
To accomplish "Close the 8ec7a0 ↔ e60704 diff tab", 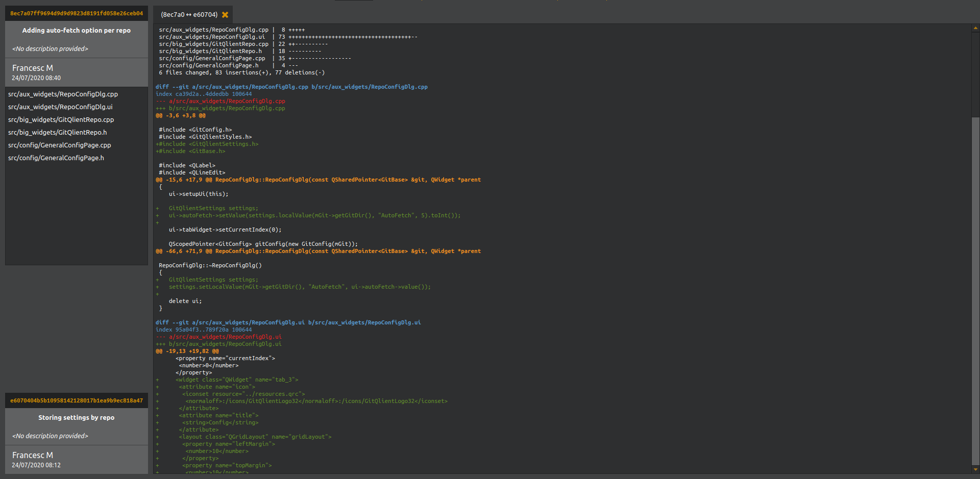I will (225, 15).
